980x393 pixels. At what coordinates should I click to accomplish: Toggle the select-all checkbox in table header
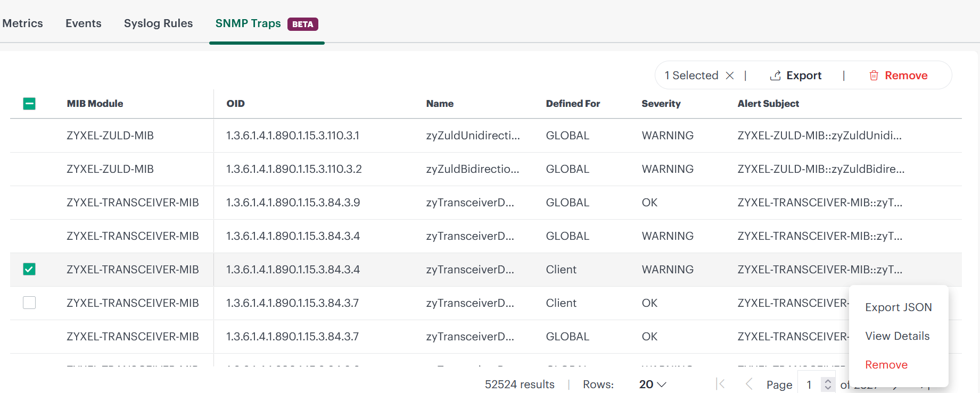pyautogui.click(x=29, y=104)
